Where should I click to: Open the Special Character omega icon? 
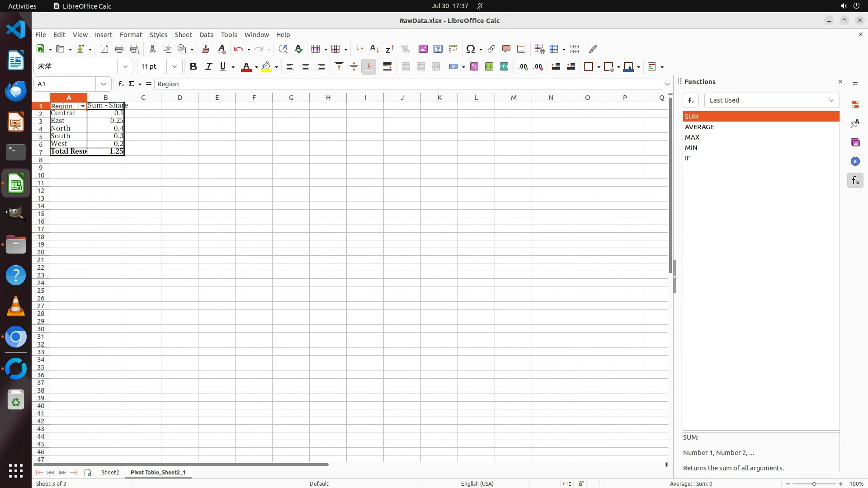471,49
